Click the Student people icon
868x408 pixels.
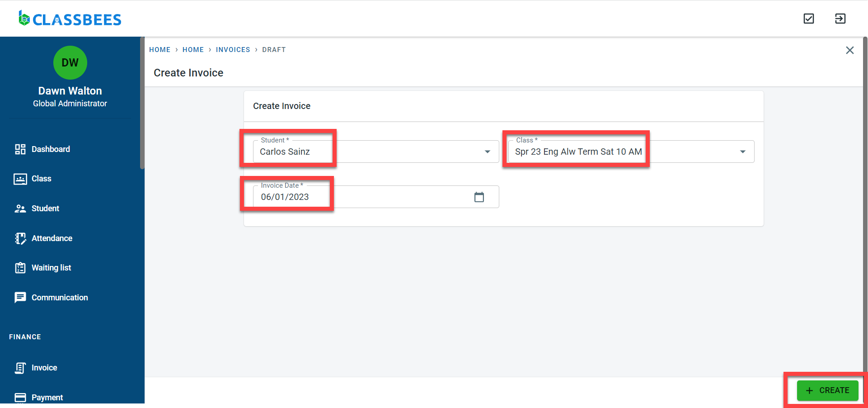[20, 209]
